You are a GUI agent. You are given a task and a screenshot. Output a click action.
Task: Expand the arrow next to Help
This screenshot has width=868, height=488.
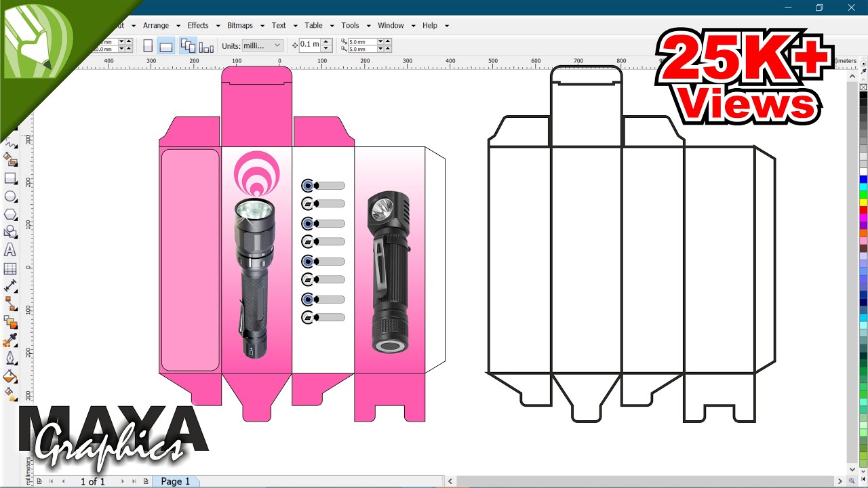(446, 26)
